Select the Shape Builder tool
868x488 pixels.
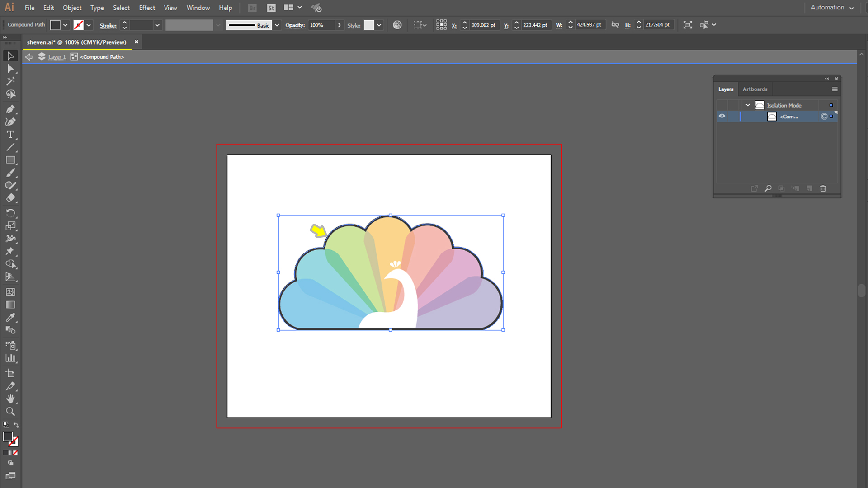click(10, 264)
